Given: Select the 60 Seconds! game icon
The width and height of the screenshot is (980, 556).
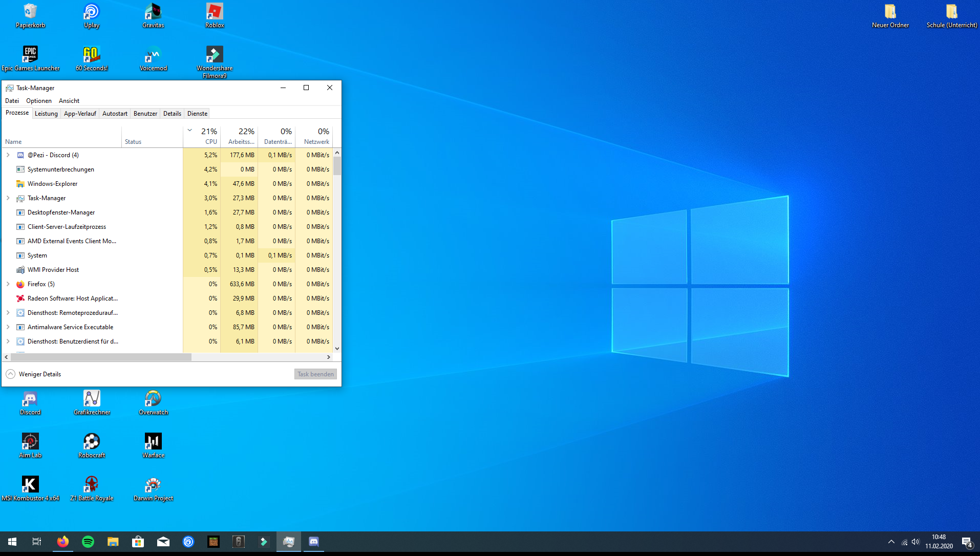Looking at the screenshot, I should point(92,59).
